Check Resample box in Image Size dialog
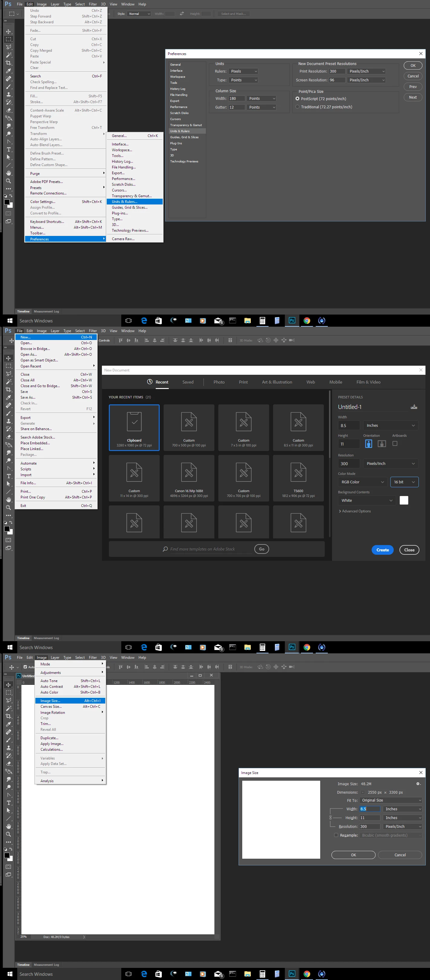 [x=336, y=835]
